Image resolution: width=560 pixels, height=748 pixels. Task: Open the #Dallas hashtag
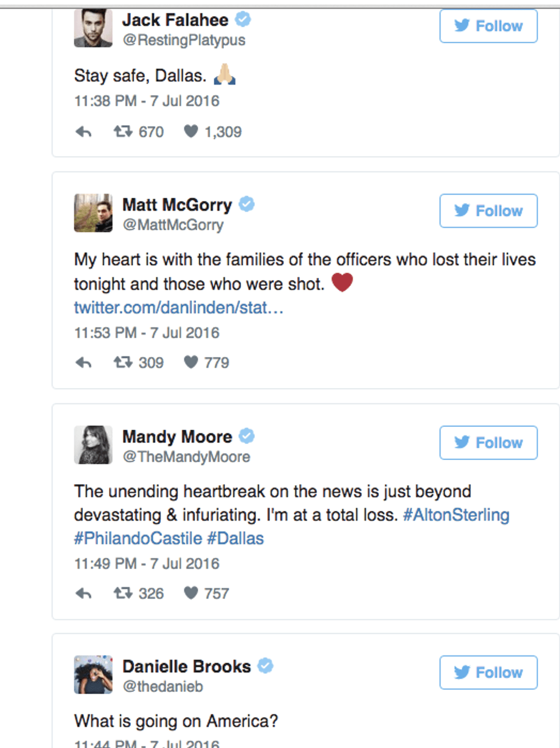click(235, 539)
